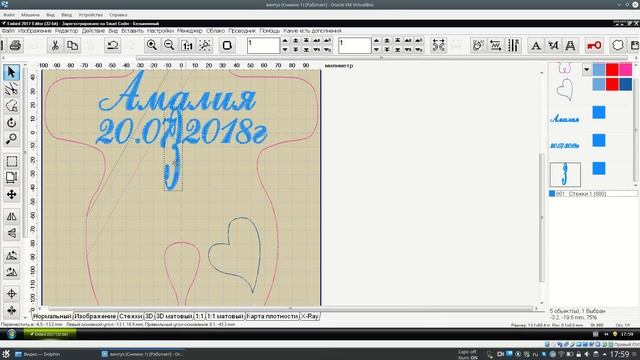Viewport: 640px width, 360px height.
Task: Click the pink color swatch in the top row
Action: pyautogui.click(x=625, y=69)
